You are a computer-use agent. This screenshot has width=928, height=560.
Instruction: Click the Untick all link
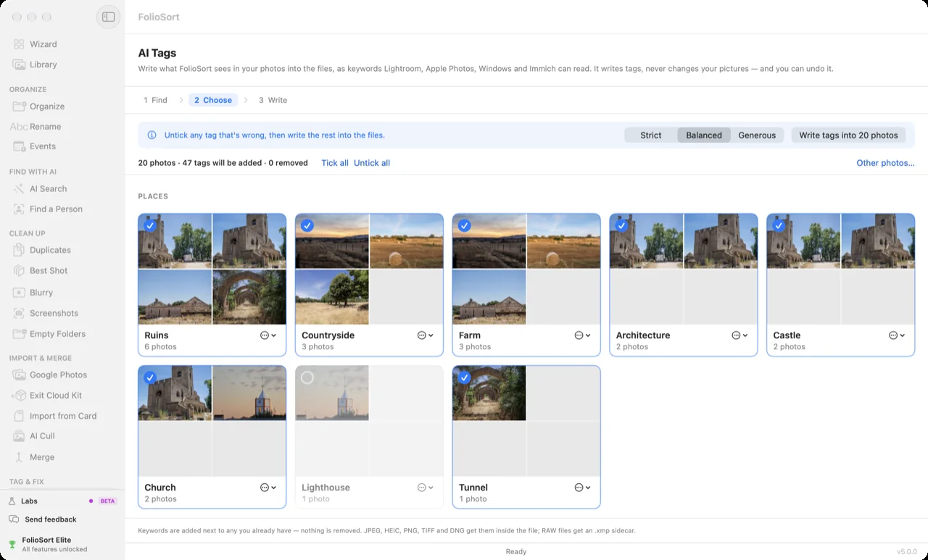(372, 163)
